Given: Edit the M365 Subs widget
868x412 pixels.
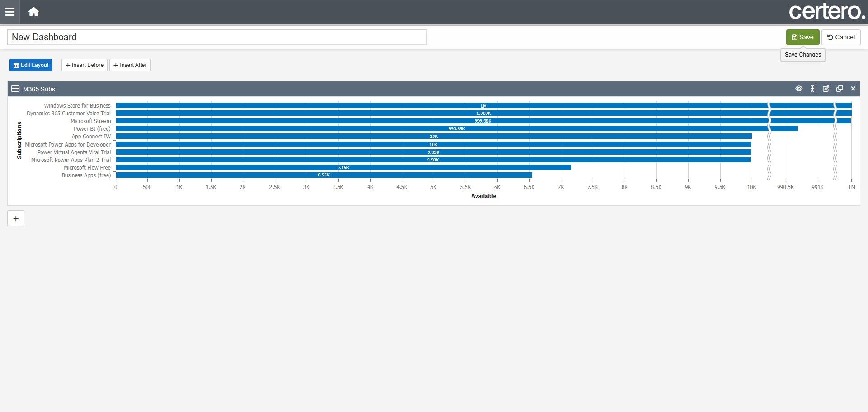Looking at the screenshot, I should click(x=826, y=89).
